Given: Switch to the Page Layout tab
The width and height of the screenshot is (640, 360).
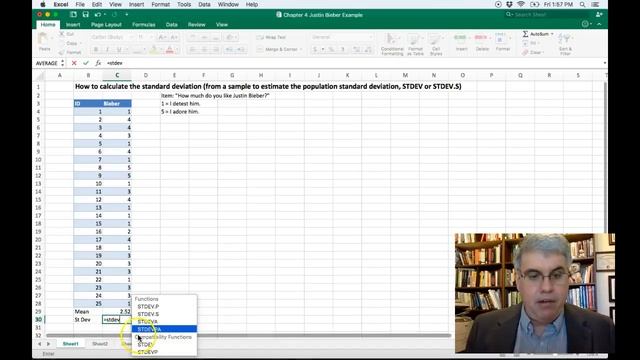Looking at the screenshot, I should point(106,24).
